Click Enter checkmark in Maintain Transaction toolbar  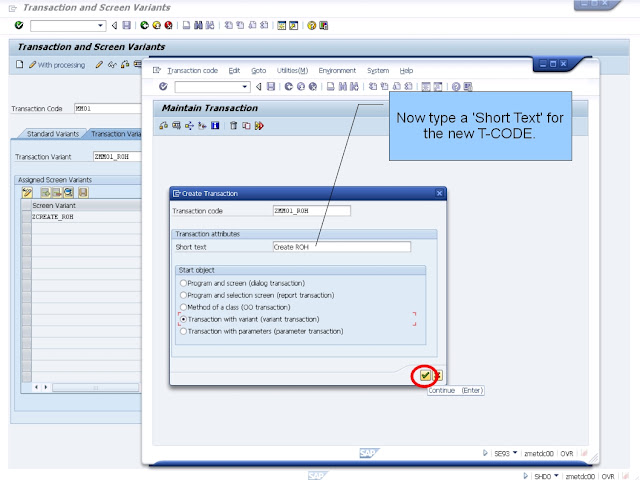[163, 86]
